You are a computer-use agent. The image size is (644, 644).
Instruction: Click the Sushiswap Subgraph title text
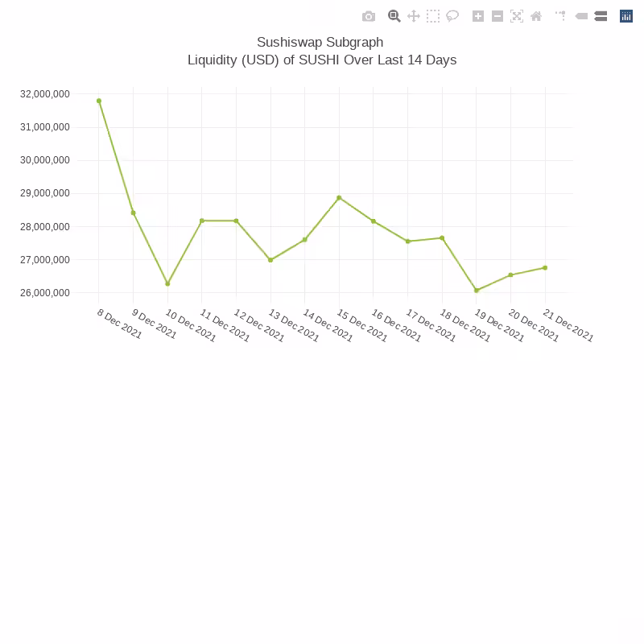320,43
